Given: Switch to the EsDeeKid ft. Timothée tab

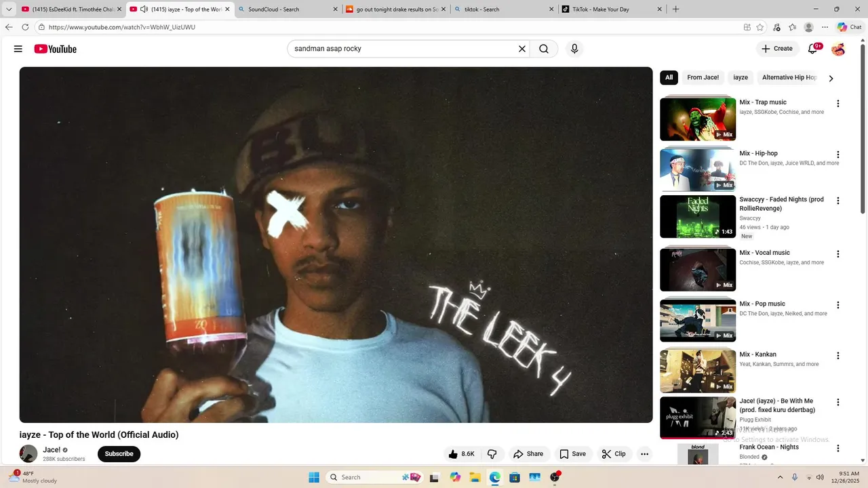Looking at the screenshot, I should (x=71, y=9).
